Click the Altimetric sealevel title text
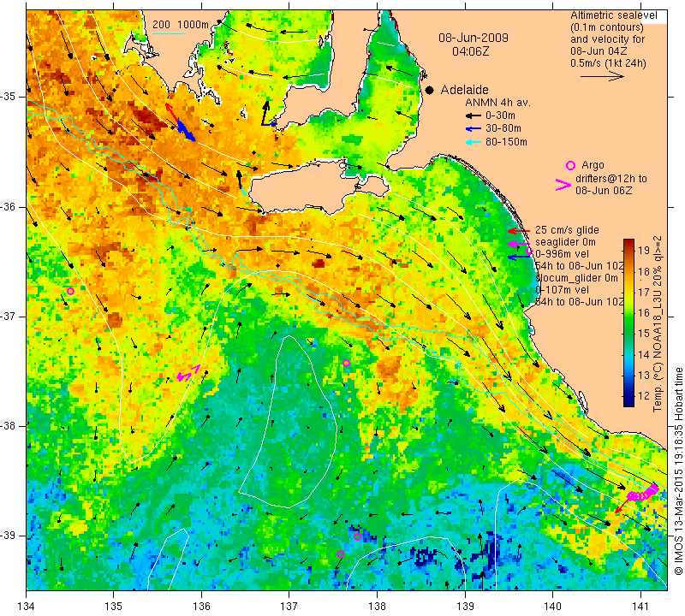Viewport: 685px width, 616px height. coord(614,15)
